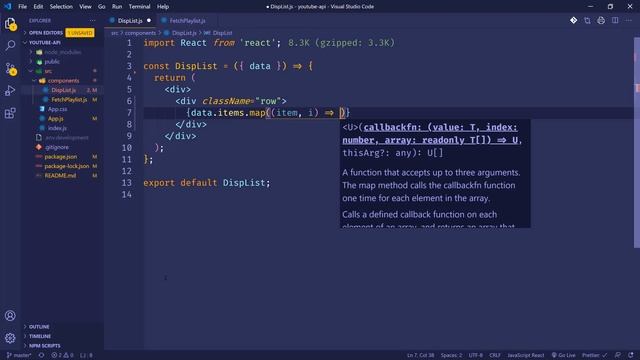Open the Terminal menu
This screenshot has height=360, width=640.
[x=140, y=7]
